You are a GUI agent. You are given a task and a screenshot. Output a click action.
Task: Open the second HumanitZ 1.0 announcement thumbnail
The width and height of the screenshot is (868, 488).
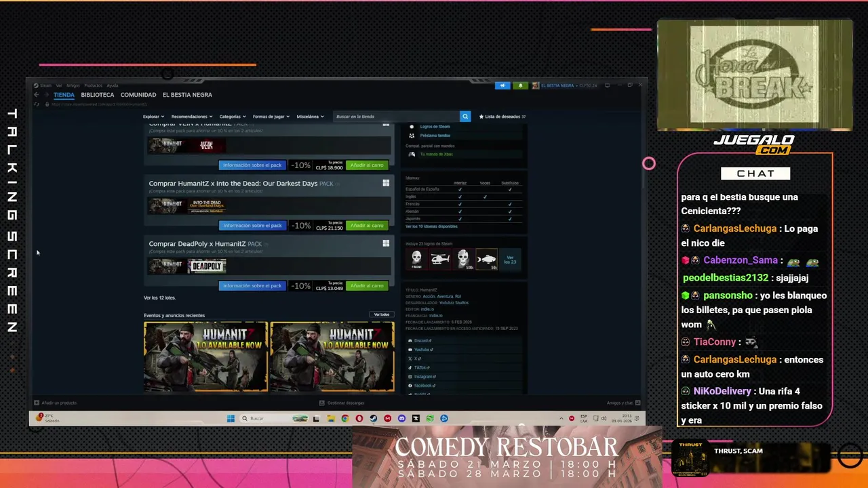pos(332,357)
